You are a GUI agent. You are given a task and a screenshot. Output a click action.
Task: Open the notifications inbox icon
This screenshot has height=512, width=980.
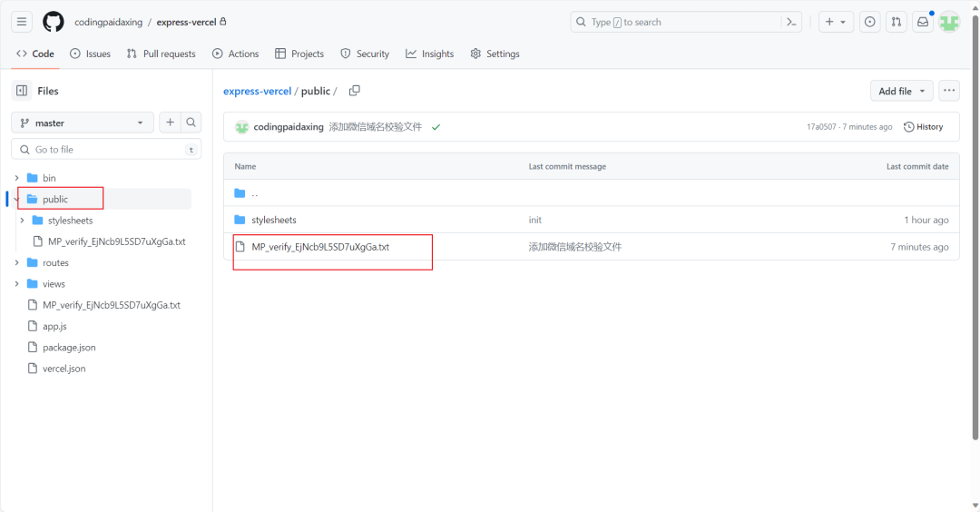click(923, 22)
